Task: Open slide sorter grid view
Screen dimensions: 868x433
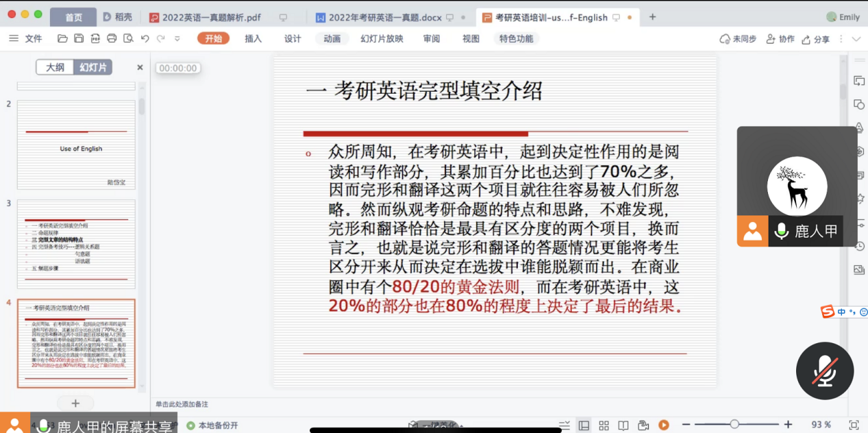Action: coord(604,425)
